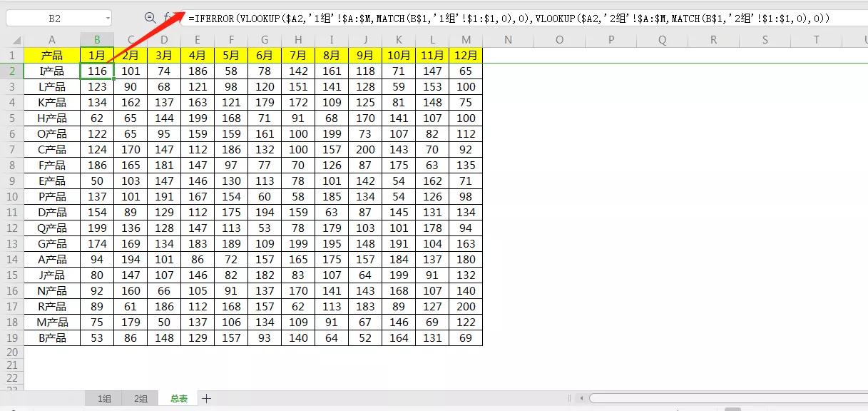Select row 5 header number
This screenshot has width=868, height=411.
(11, 118)
